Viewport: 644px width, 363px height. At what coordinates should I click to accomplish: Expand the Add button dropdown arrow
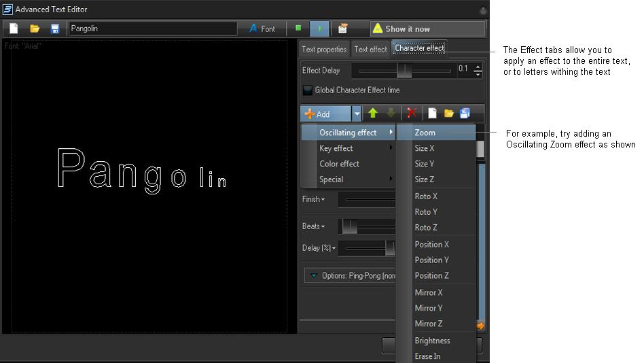coord(357,114)
